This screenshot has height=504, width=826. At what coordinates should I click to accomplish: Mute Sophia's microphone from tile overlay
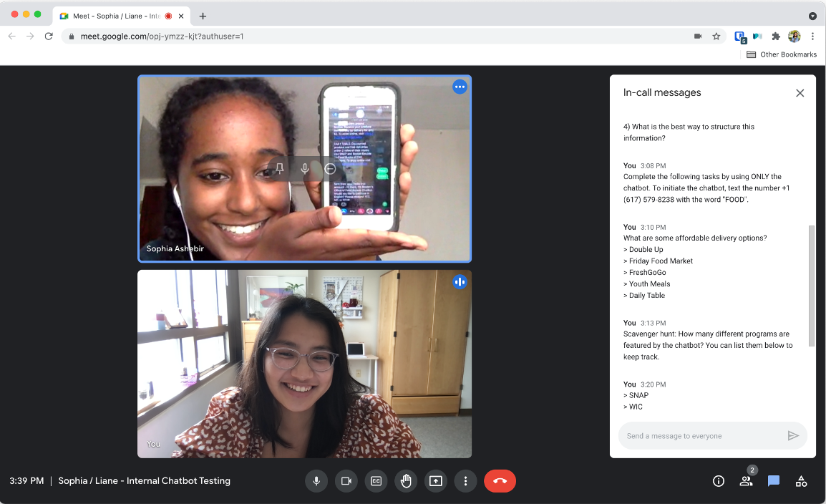click(305, 169)
